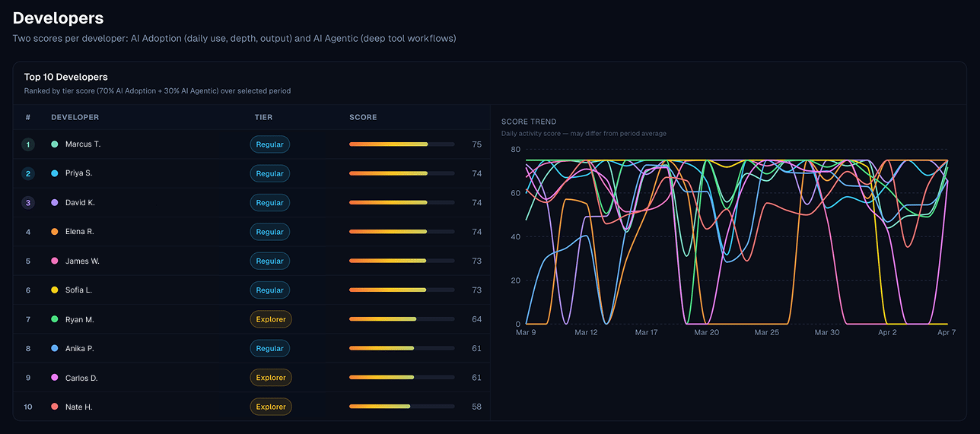The image size is (980, 434).
Task: Click the TIER column header
Action: click(263, 117)
